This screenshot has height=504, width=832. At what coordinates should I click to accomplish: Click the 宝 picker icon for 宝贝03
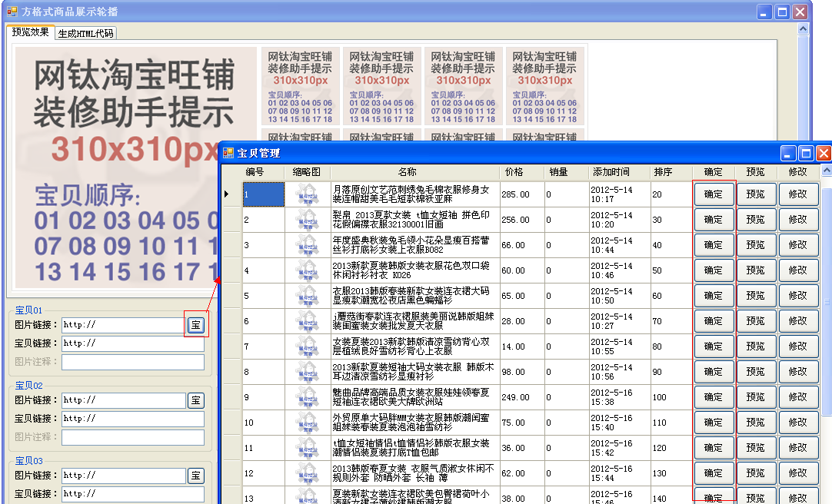[195, 476]
